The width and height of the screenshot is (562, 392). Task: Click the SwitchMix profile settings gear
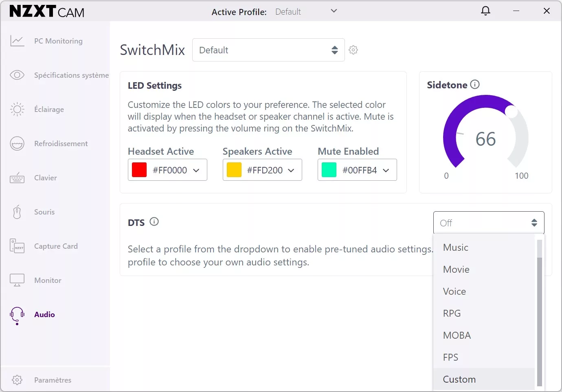click(353, 50)
